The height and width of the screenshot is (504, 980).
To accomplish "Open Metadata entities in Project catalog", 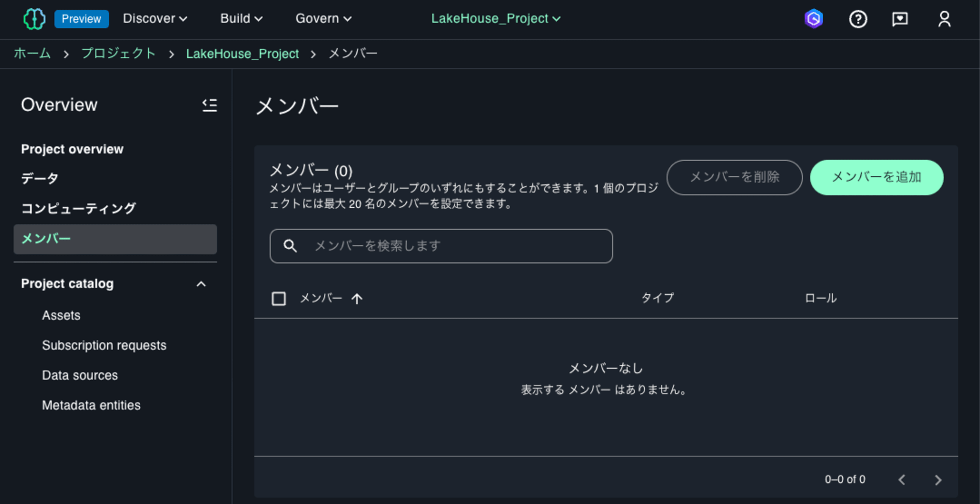I will point(91,405).
